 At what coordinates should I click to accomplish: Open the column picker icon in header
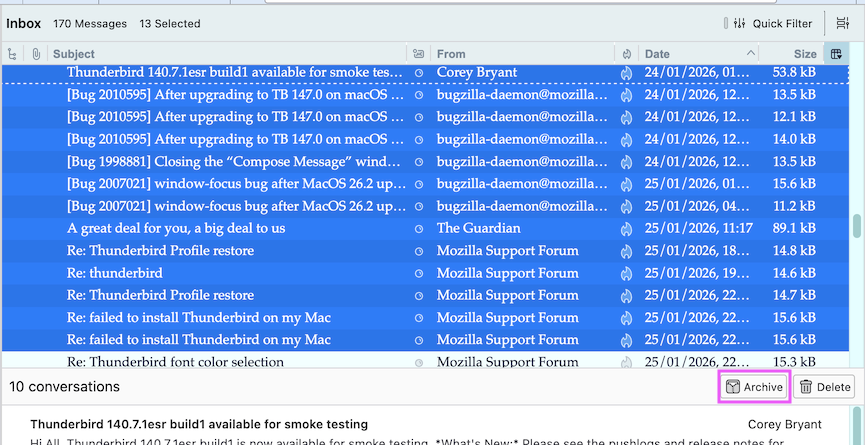pyautogui.click(x=837, y=54)
